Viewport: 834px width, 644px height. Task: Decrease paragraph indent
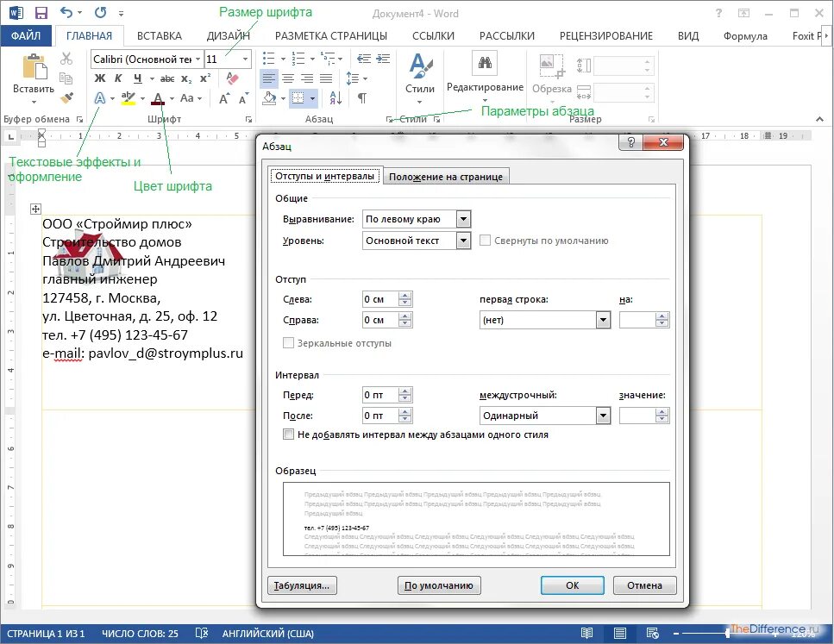[x=364, y=59]
